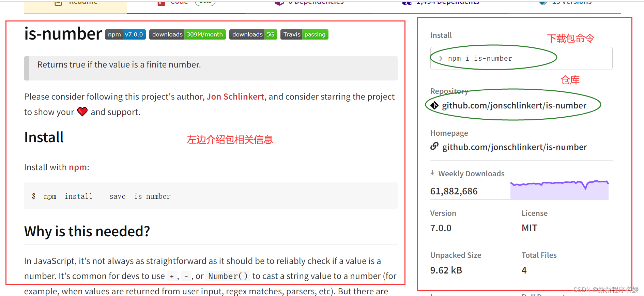Viewport: 644px width, 296px height.
Task: Click the is-number package title
Action: 63,33
